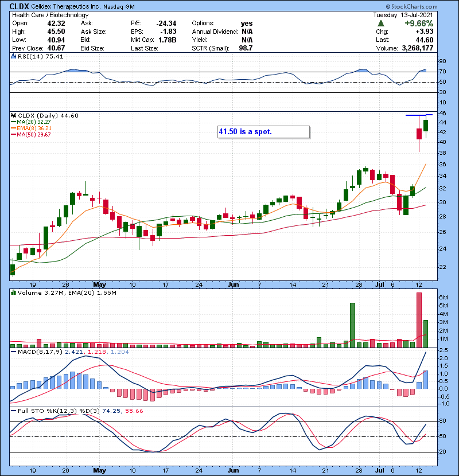Select the '41.50 is a spot.' annotation box
This screenshot has width=459, height=476.
click(x=263, y=132)
